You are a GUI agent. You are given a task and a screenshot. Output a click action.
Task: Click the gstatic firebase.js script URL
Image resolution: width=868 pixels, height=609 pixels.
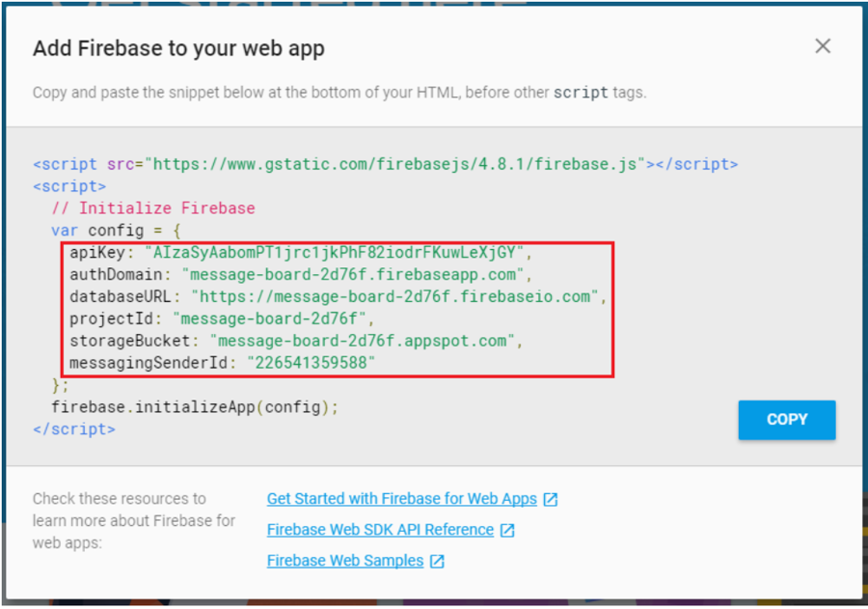(395, 164)
